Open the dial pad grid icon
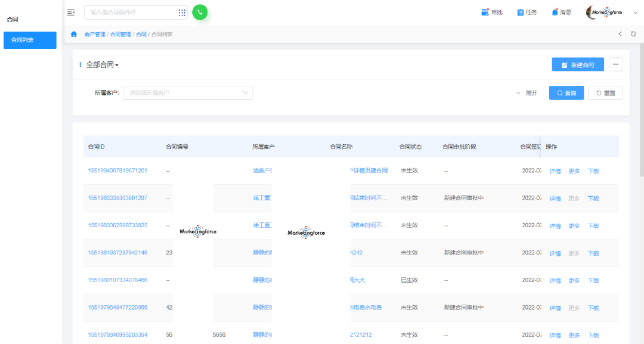644x344 pixels. click(182, 13)
